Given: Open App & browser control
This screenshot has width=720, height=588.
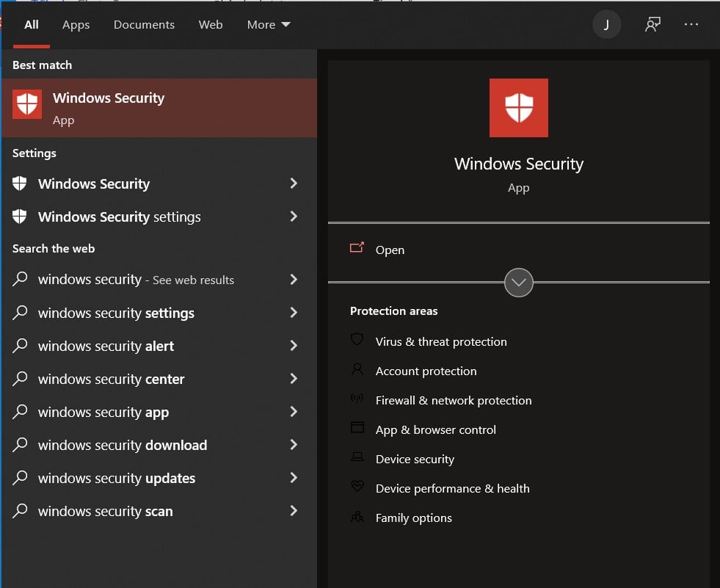Looking at the screenshot, I should click(435, 430).
